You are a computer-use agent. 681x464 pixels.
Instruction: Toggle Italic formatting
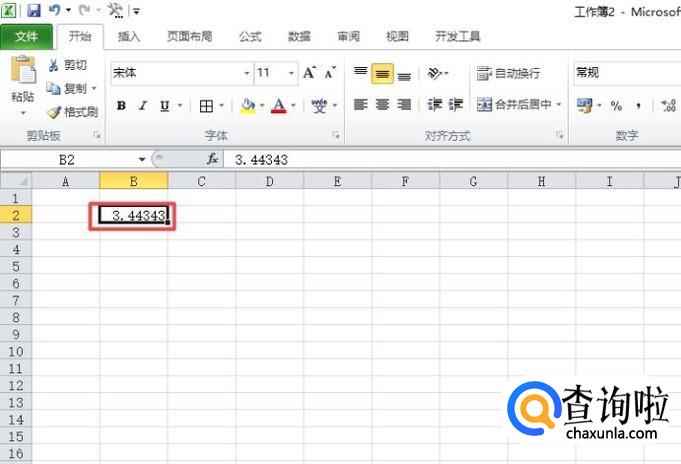coord(143,105)
